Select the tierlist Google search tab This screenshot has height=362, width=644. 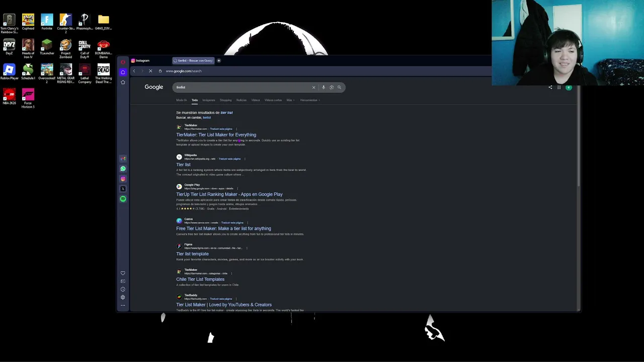193,61
